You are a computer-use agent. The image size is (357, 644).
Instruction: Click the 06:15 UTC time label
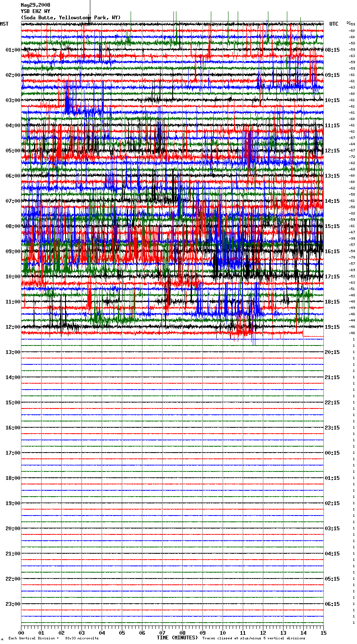[332, 604]
